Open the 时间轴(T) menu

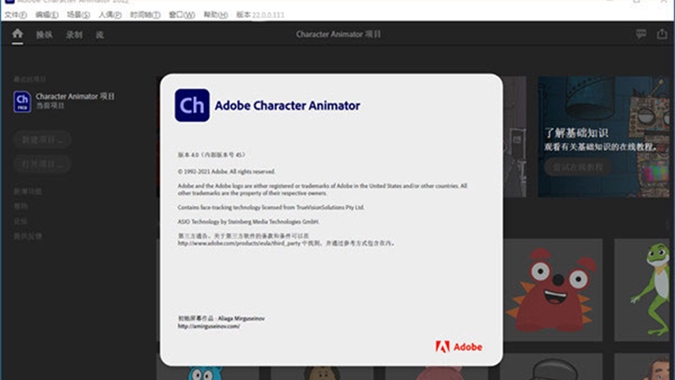point(146,15)
